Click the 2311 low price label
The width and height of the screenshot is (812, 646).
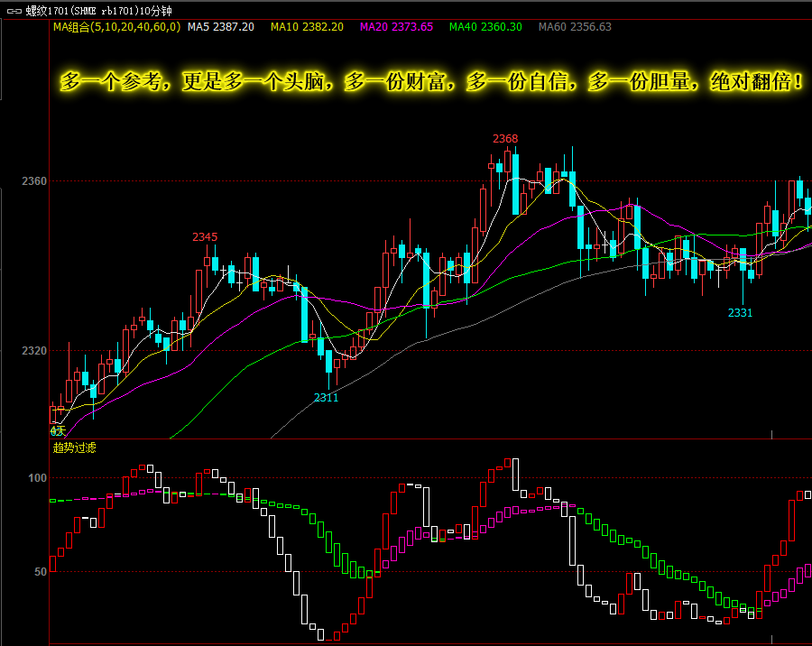point(327,398)
